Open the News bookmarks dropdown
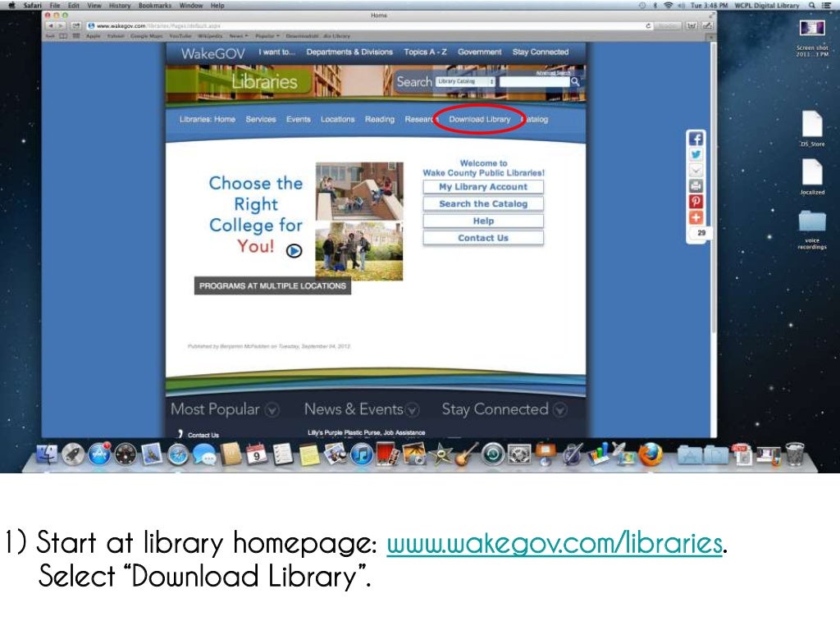Image resolution: width=840 pixels, height=630 pixels. (x=239, y=36)
